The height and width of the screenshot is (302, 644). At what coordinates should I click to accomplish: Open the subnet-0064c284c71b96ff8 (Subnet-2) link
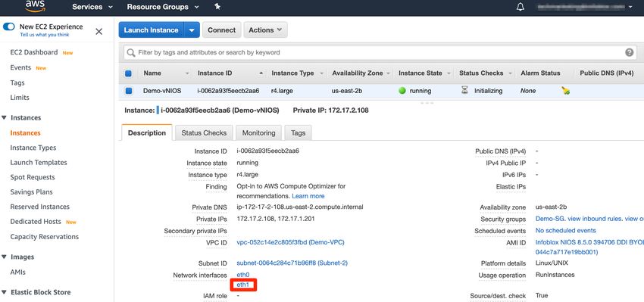click(292, 263)
